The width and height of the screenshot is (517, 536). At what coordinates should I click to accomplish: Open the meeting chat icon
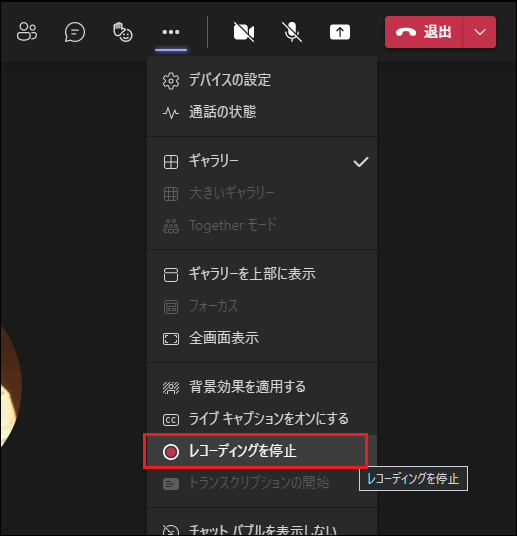click(75, 32)
